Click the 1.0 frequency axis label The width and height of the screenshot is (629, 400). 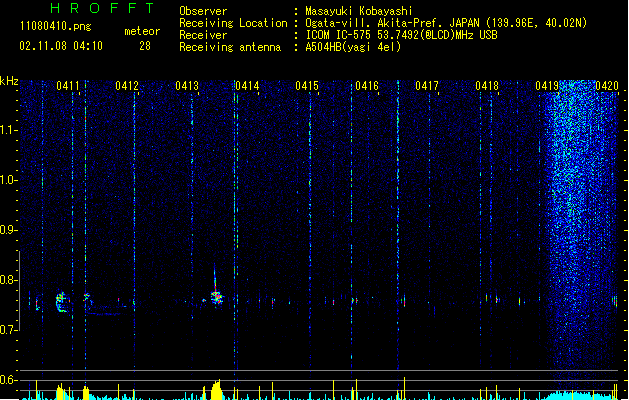click(x=9, y=180)
